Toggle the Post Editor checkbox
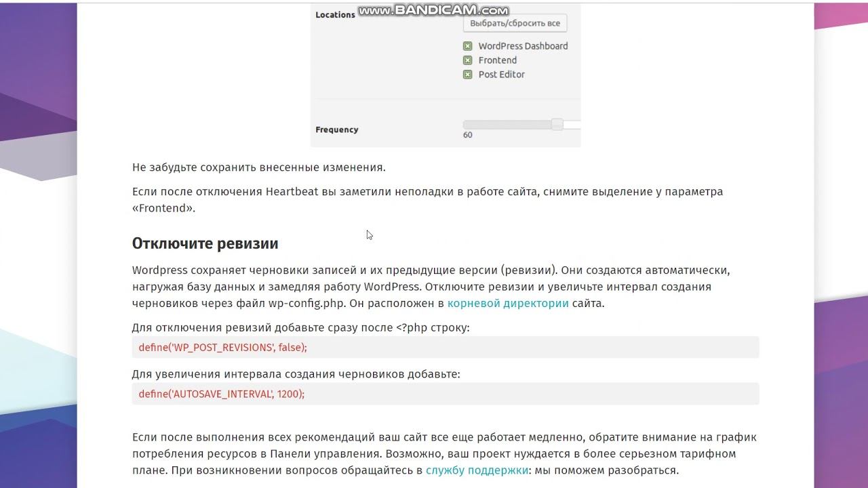 click(x=467, y=75)
